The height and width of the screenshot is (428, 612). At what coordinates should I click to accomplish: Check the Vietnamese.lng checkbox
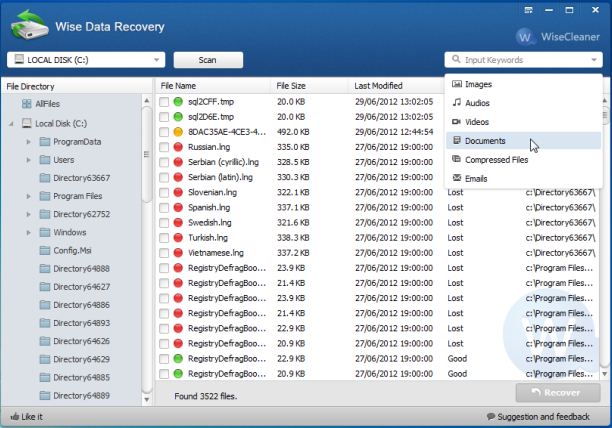coord(164,253)
